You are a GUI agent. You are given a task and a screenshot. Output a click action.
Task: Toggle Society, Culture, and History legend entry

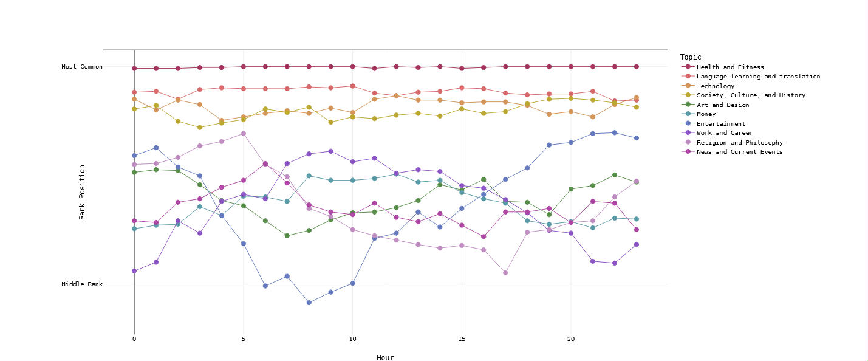pos(751,95)
